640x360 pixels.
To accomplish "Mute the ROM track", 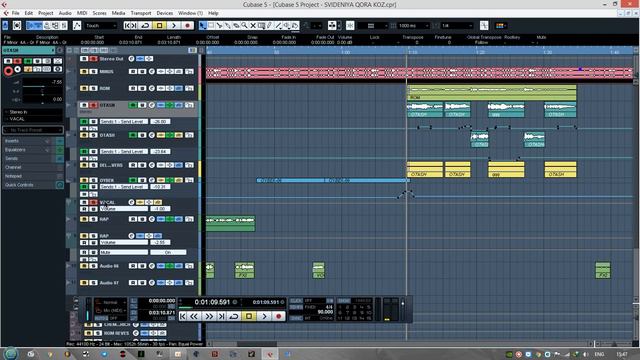I will coord(84,88).
